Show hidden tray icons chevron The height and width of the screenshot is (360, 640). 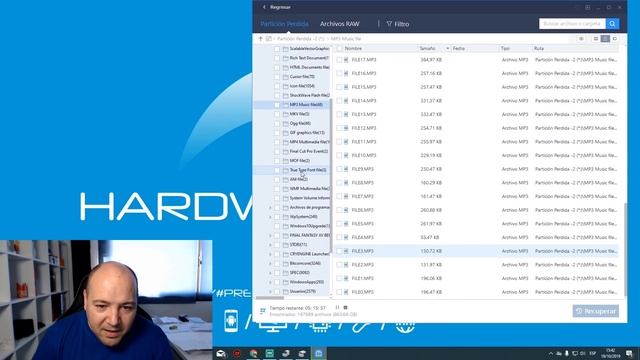coord(551,353)
